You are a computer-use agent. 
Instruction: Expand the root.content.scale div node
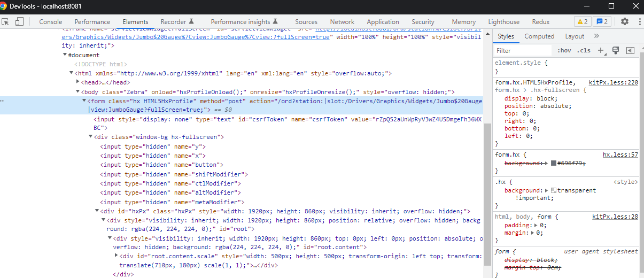pyautogui.click(x=117, y=256)
